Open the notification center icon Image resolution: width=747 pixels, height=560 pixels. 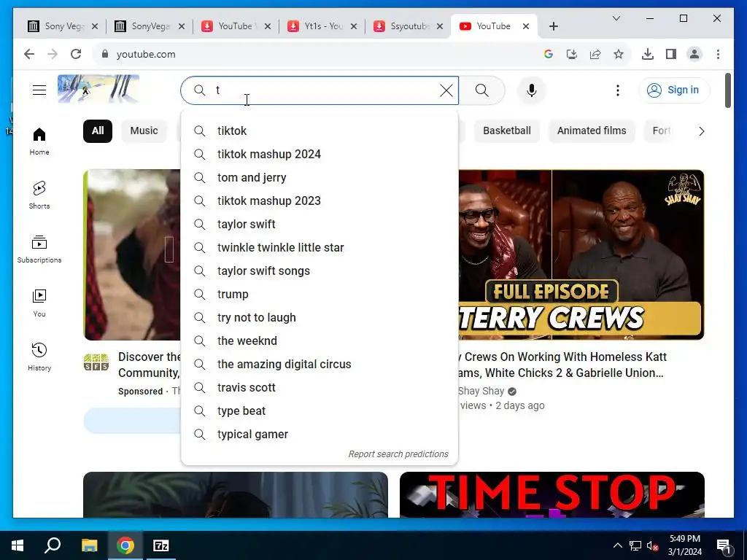724,545
